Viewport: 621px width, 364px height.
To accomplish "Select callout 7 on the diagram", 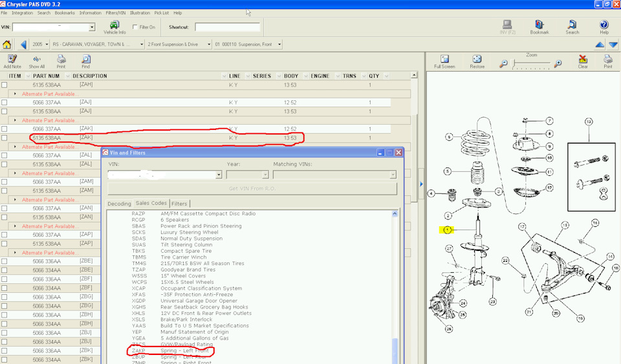I will pos(549,121).
